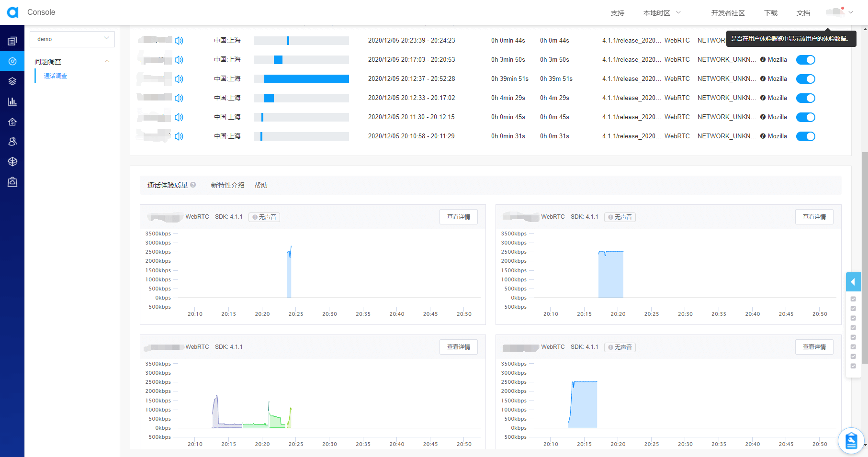Image resolution: width=868 pixels, height=457 pixels.
Task: Click Mozilla info icon in 0h 0m 45s row
Action: [x=763, y=117]
